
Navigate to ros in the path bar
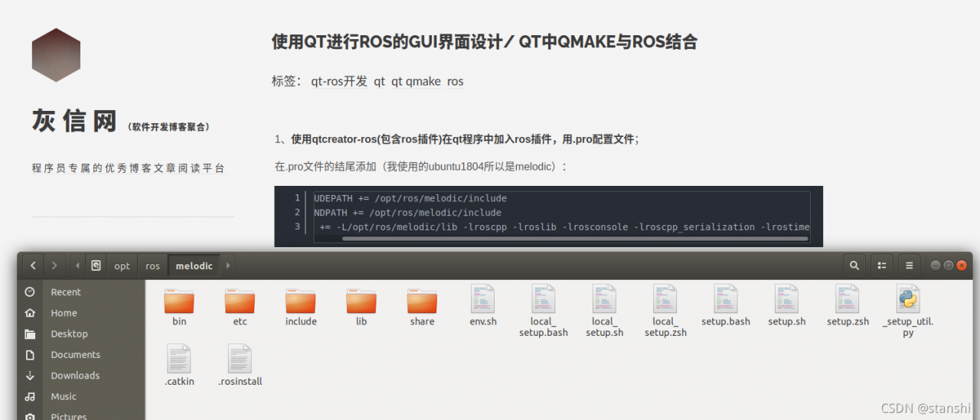coord(153,266)
